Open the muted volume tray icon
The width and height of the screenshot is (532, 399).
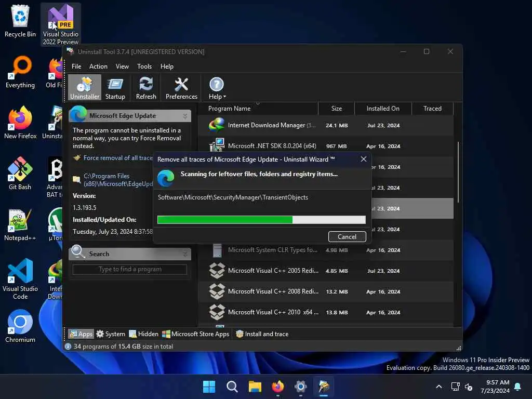[x=469, y=387]
